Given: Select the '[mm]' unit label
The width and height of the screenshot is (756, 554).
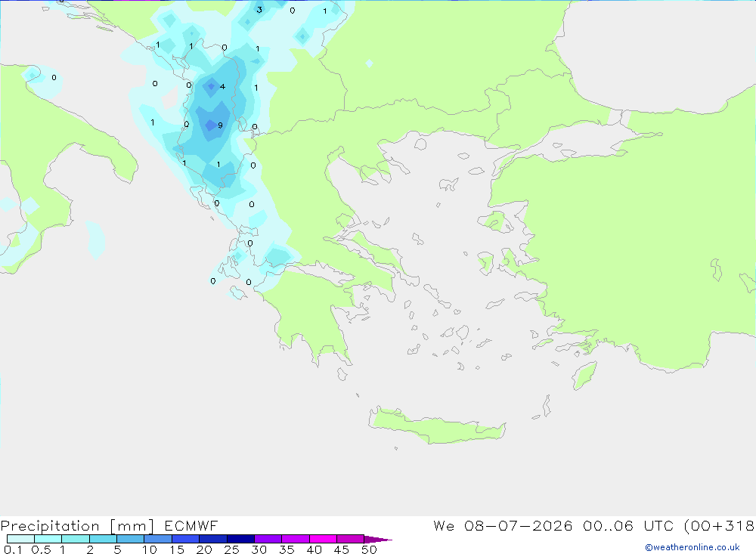Looking at the screenshot, I should 132,525.
